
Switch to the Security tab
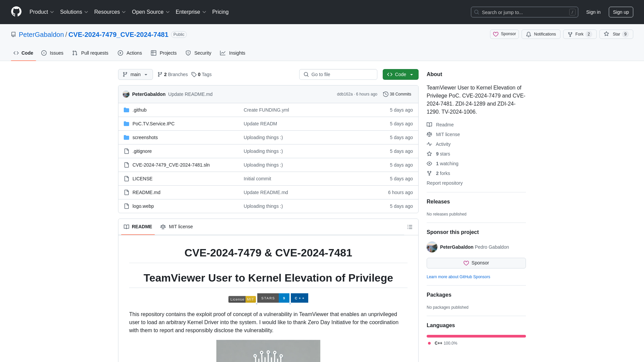coord(198,53)
